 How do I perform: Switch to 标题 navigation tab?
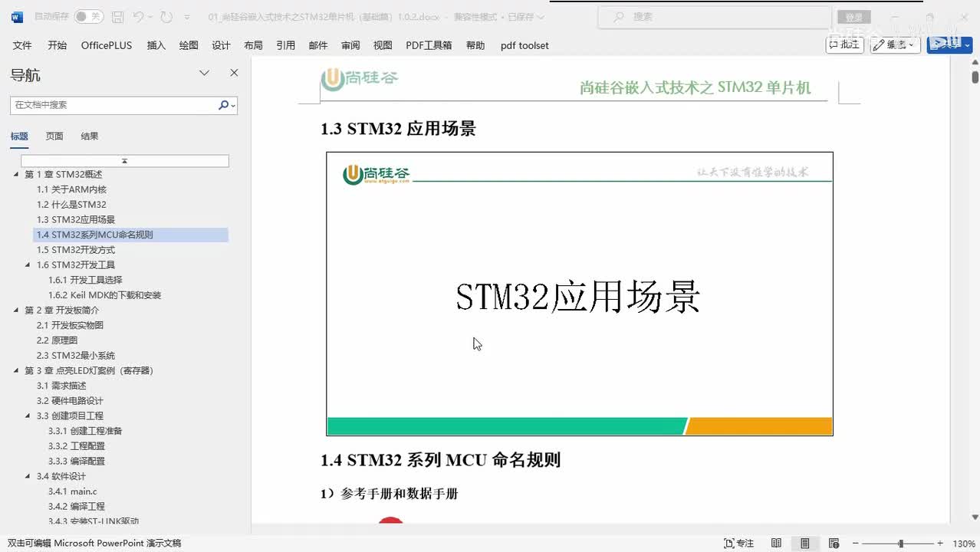[x=19, y=136]
